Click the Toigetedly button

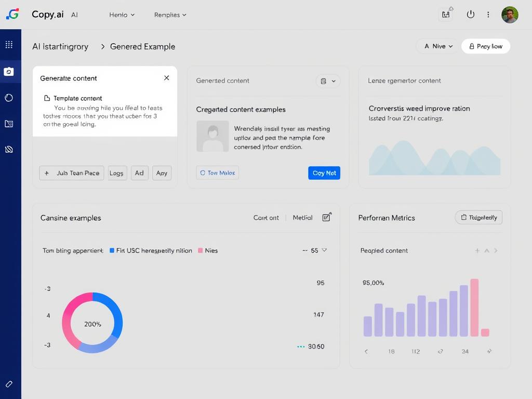click(x=478, y=217)
